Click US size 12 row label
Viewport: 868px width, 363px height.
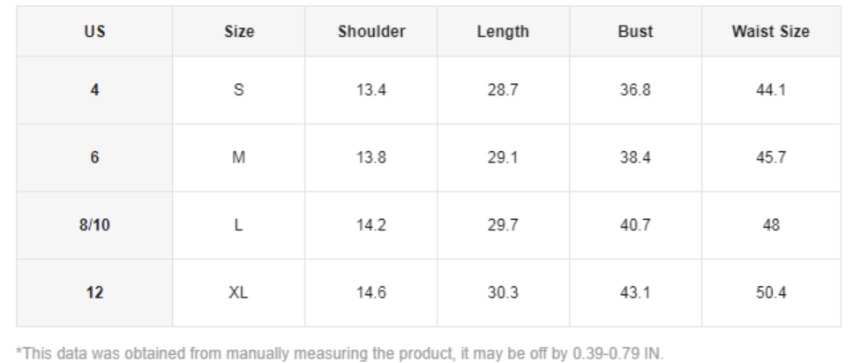[x=94, y=292]
